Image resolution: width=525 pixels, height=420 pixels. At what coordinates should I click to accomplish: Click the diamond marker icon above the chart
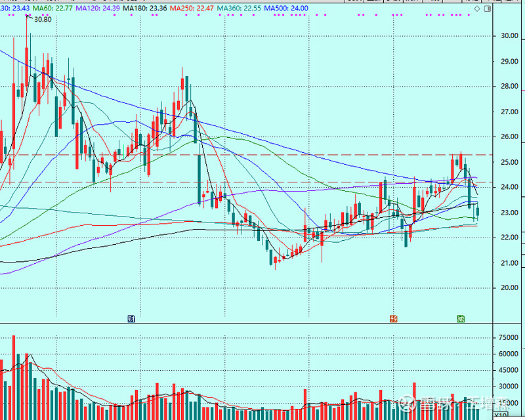coord(477,9)
